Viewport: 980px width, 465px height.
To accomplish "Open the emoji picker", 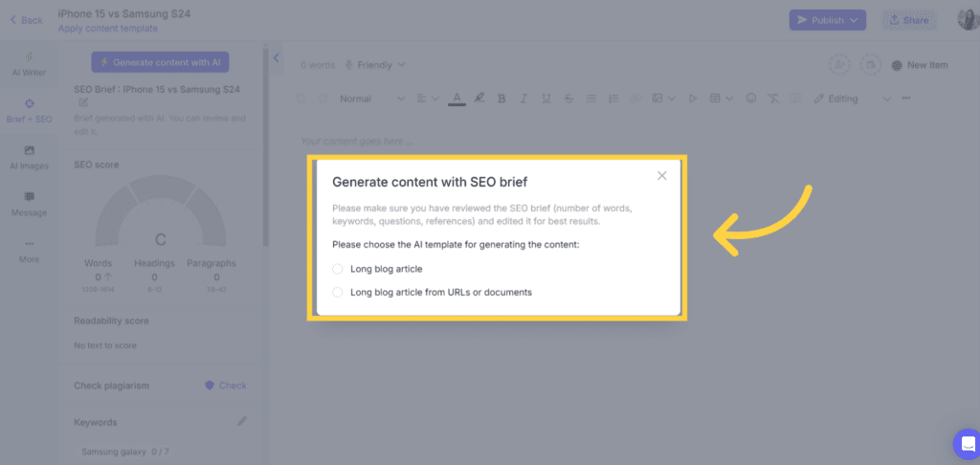I will tap(751, 99).
